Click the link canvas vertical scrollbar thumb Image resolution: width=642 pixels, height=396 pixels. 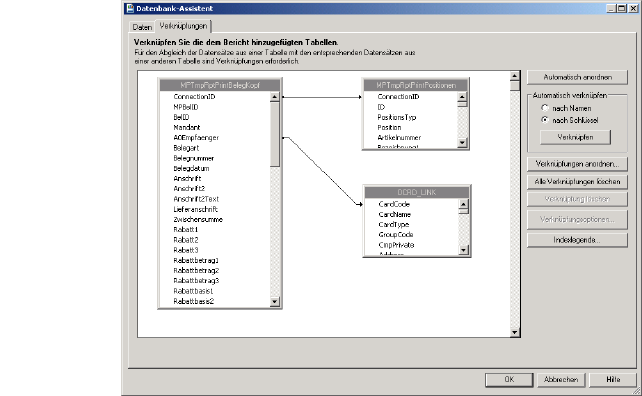pyautogui.click(x=515, y=86)
